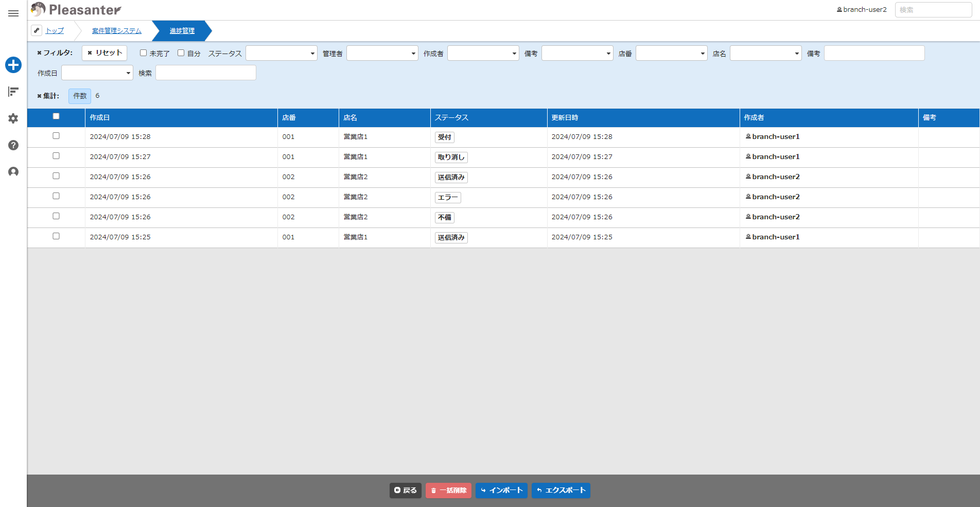
Task: Check the row with status 不備
Action: tap(56, 216)
